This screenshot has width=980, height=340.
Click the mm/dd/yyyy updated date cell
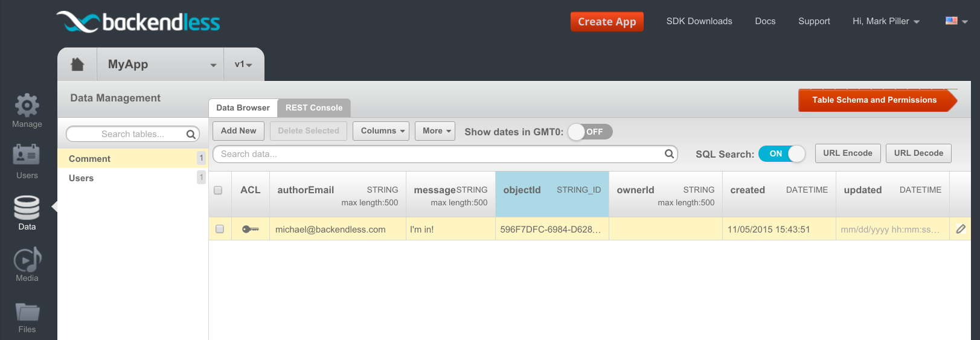pos(892,229)
